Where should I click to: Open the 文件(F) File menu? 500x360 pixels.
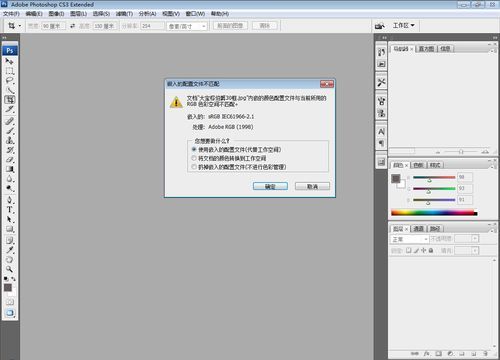tap(11, 14)
